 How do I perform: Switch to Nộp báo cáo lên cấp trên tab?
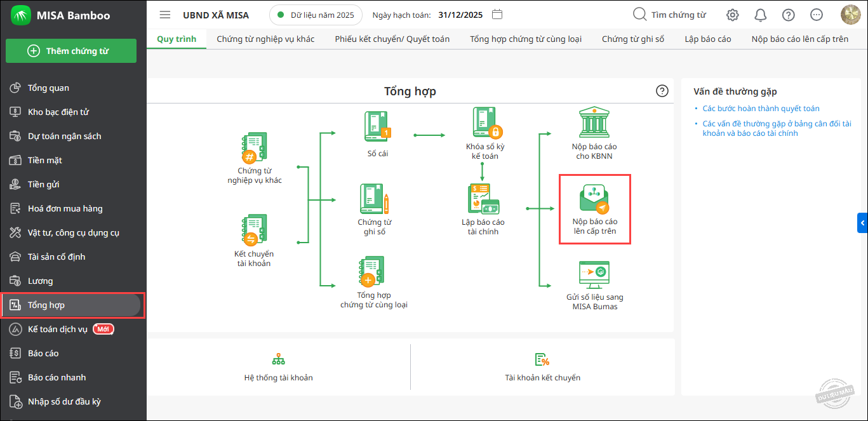coord(800,39)
